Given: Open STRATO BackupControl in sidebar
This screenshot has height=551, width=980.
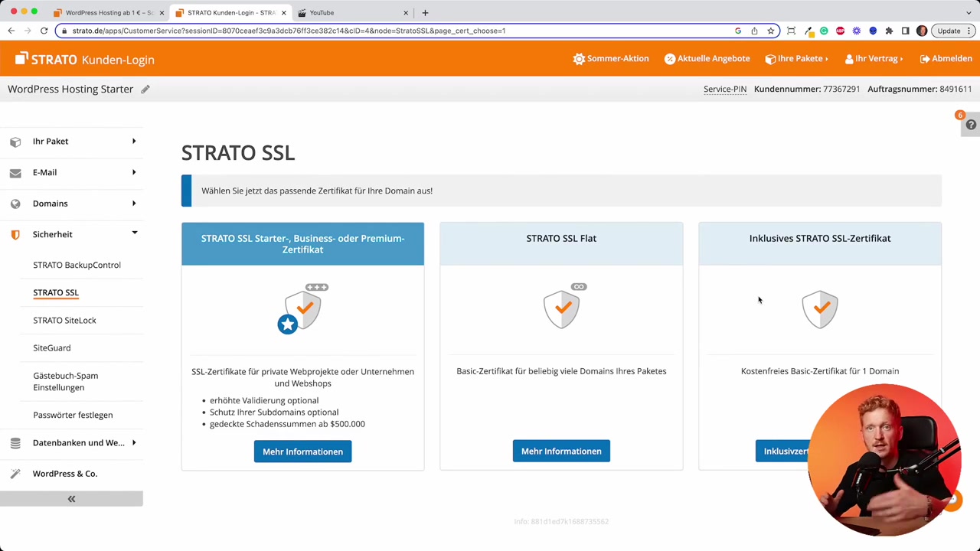Looking at the screenshot, I should [x=77, y=265].
